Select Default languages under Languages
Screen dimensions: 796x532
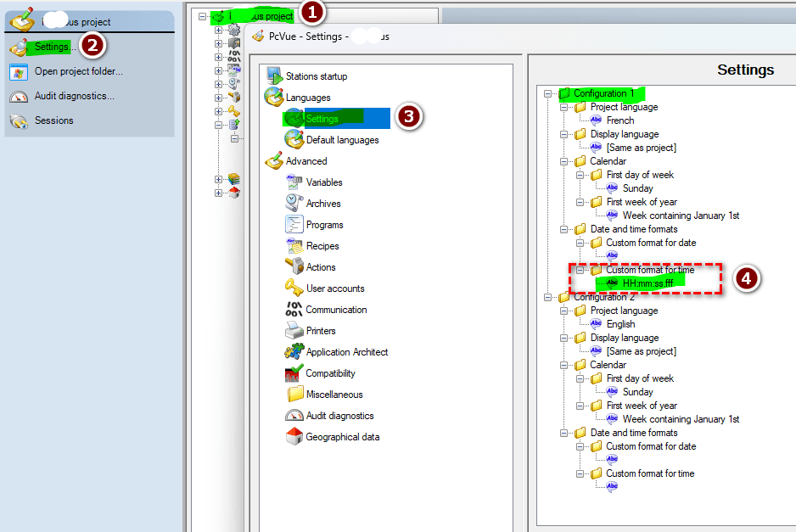point(342,140)
